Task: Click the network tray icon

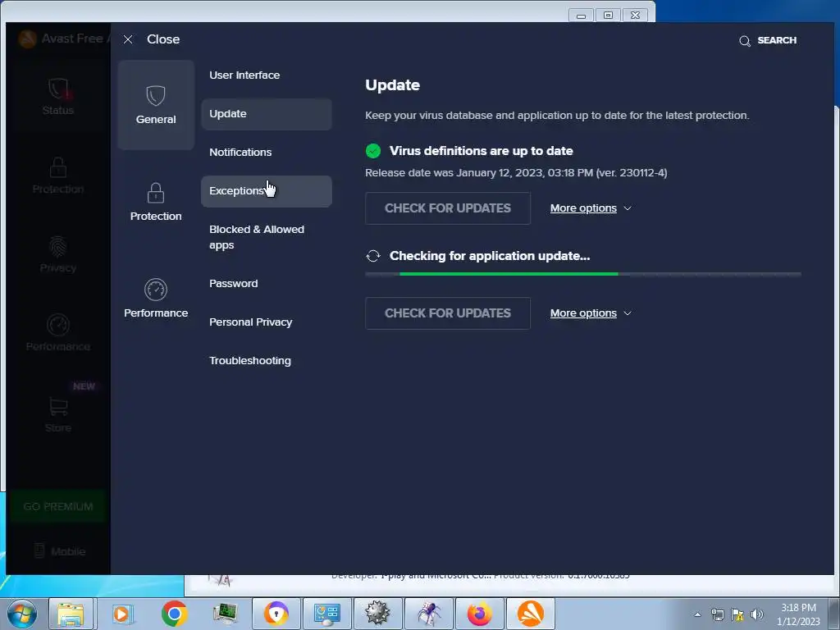Action: pos(718,614)
